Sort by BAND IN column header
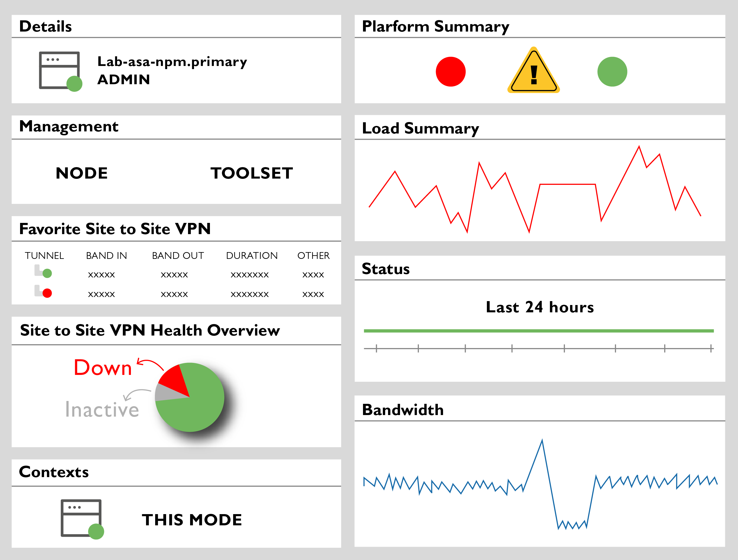The height and width of the screenshot is (560, 738). [106, 255]
